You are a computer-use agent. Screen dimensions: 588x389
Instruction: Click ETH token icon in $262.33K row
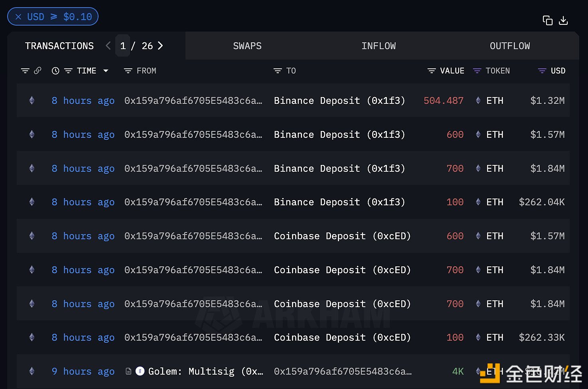pos(478,337)
